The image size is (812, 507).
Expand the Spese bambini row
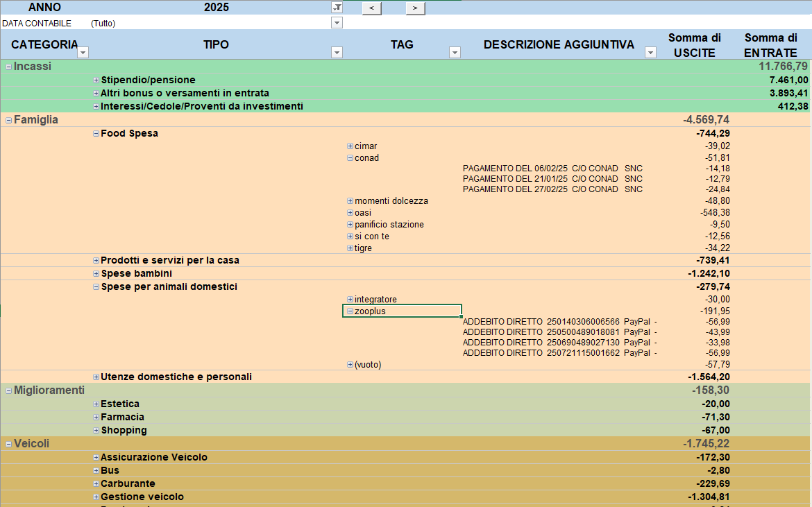click(96, 274)
